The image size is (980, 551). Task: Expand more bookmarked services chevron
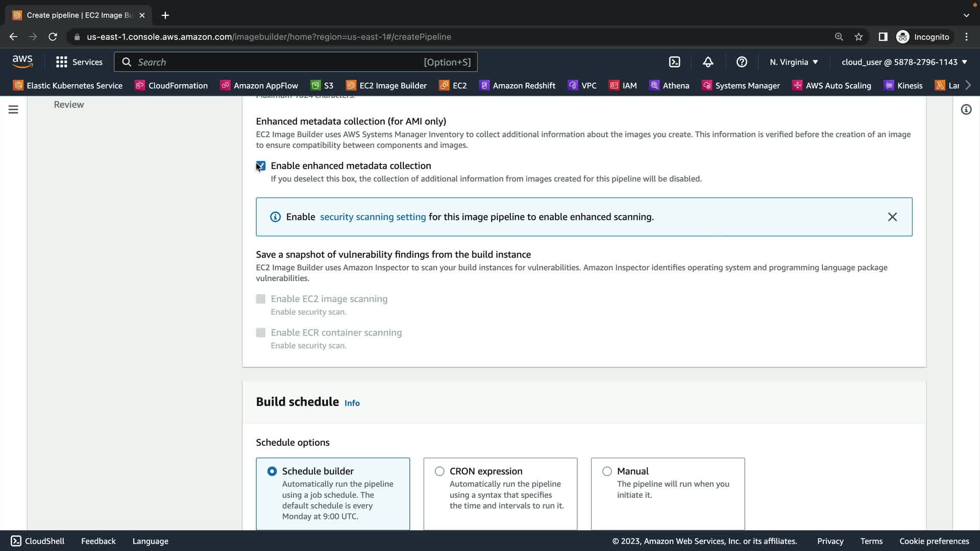968,85
